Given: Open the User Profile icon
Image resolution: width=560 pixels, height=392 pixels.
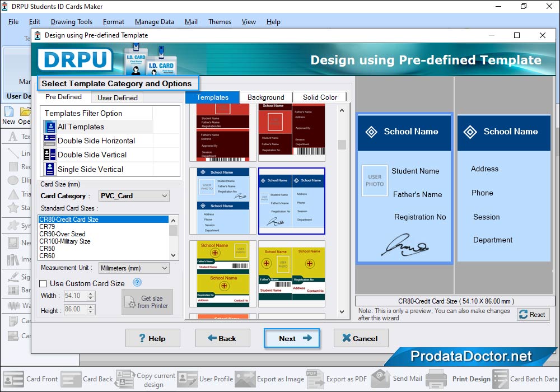Looking at the screenshot, I should tap(188, 379).
